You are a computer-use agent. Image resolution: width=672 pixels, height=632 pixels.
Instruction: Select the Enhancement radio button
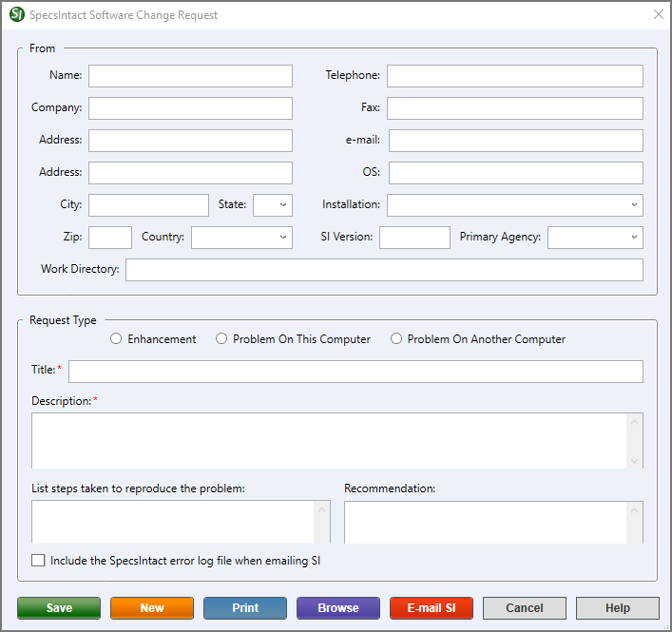[116, 339]
